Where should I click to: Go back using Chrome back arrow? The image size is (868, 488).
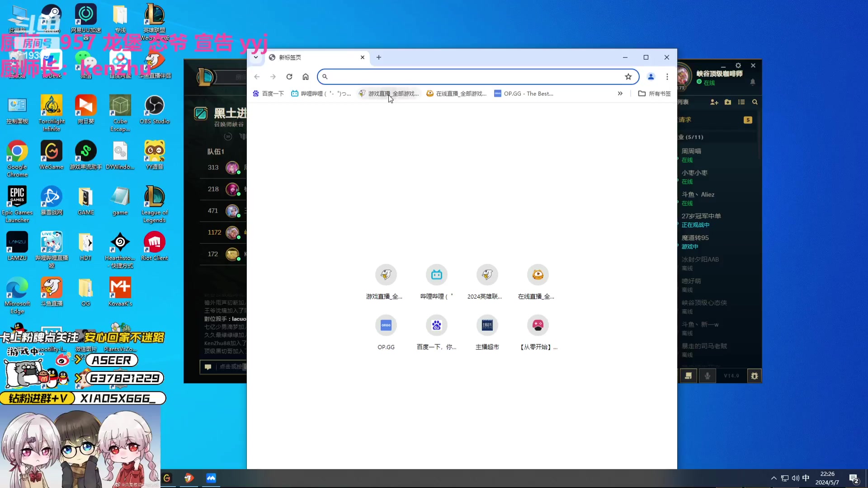tap(257, 77)
